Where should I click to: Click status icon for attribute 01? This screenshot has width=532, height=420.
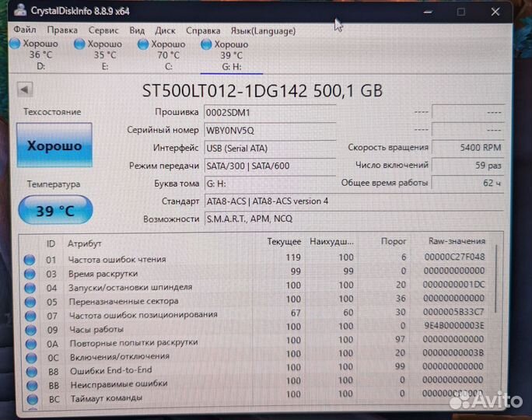tap(30, 260)
